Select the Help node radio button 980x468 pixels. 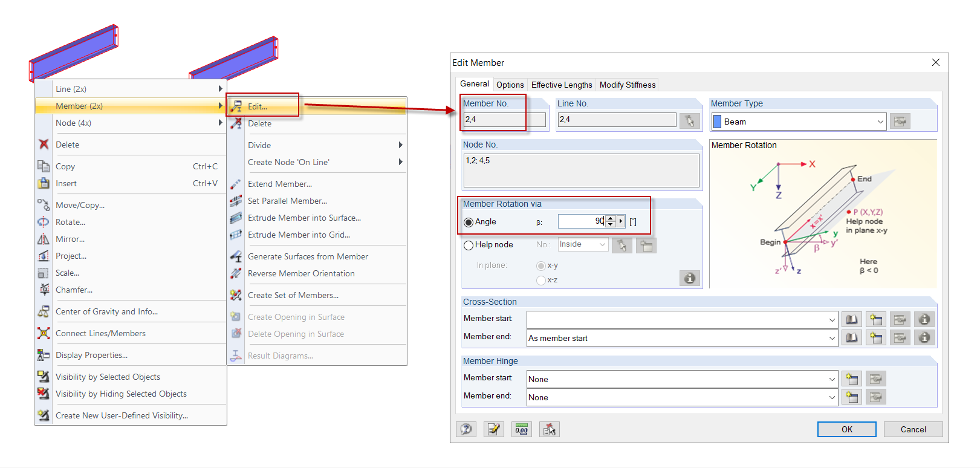[x=469, y=245]
